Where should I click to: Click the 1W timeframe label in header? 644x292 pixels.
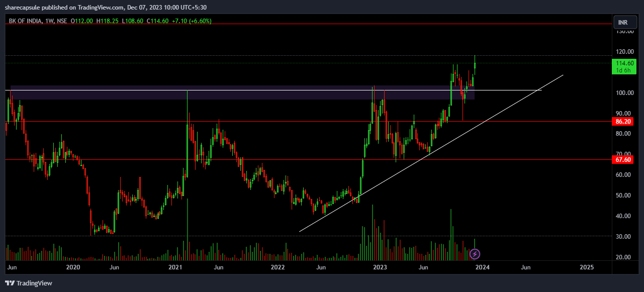click(x=49, y=21)
